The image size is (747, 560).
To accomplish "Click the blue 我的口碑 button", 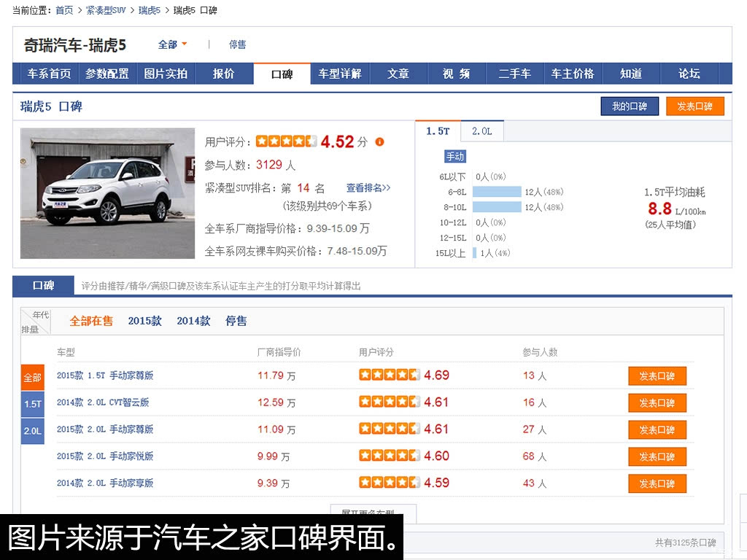I will [x=630, y=106].
